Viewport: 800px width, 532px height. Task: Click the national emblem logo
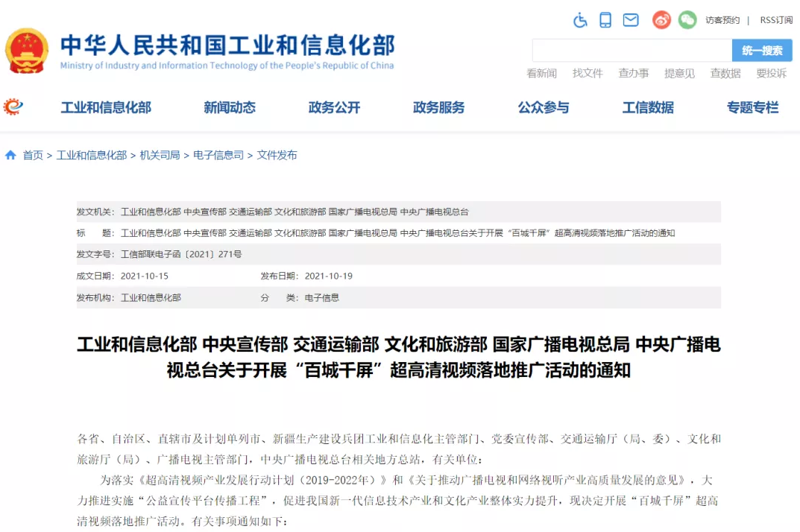click(x=27, y=51)
